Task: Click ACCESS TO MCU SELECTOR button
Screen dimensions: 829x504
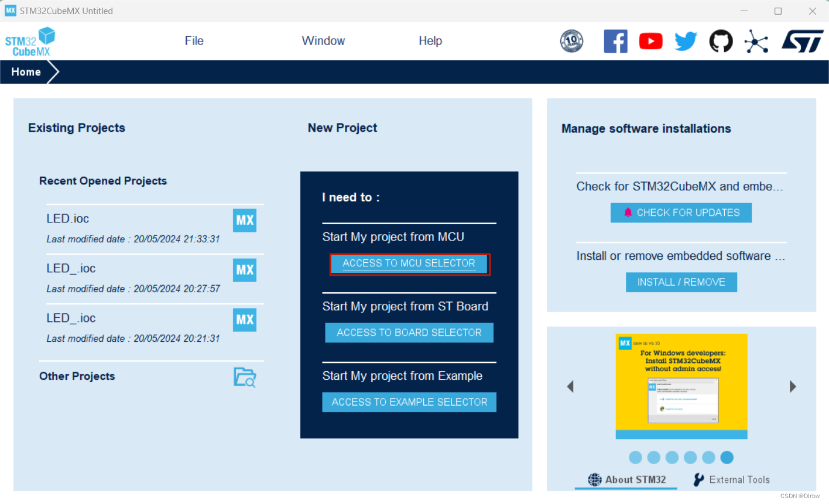Action: pos(409,263)
